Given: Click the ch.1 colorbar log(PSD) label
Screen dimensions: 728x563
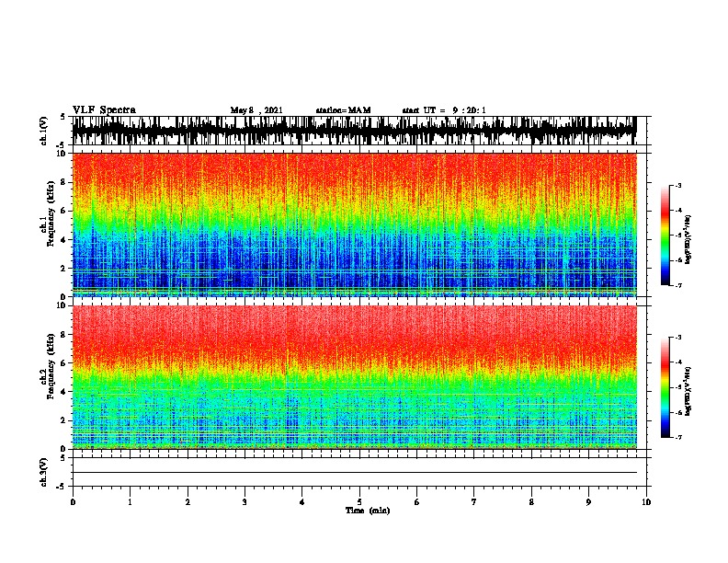Looking at the screenshot, I should click(x=688, y=239).
